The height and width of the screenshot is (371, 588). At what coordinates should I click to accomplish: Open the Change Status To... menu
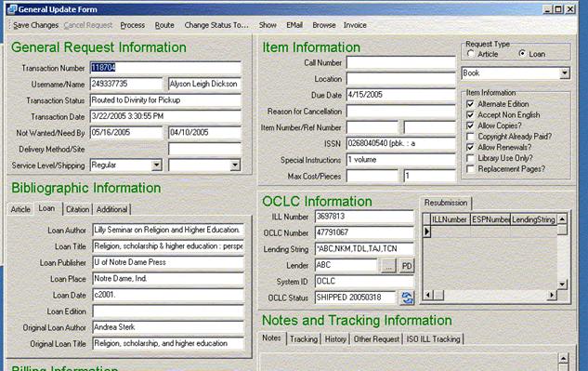pos(216,25)
